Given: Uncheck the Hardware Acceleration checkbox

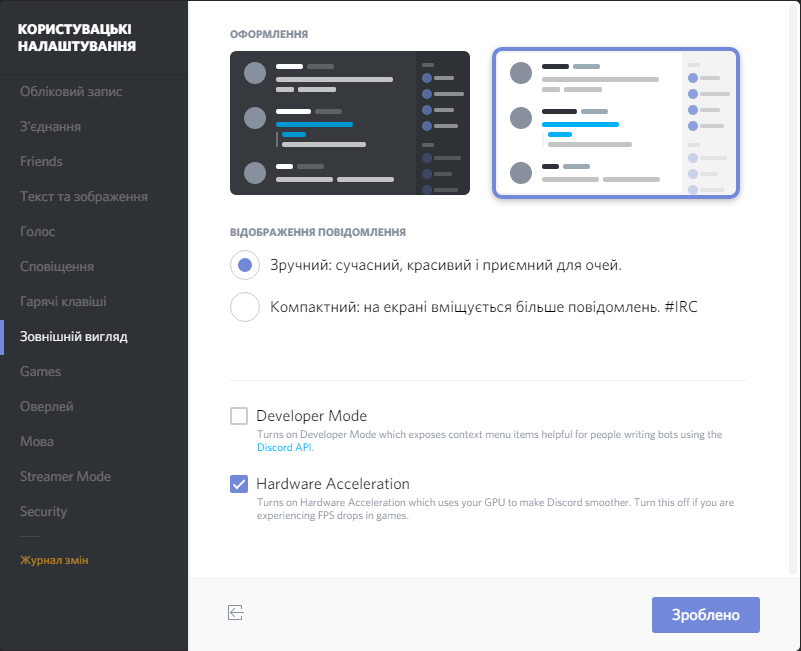Looking at the screenshot, I should pyautogui.click(x=239, y=484).
